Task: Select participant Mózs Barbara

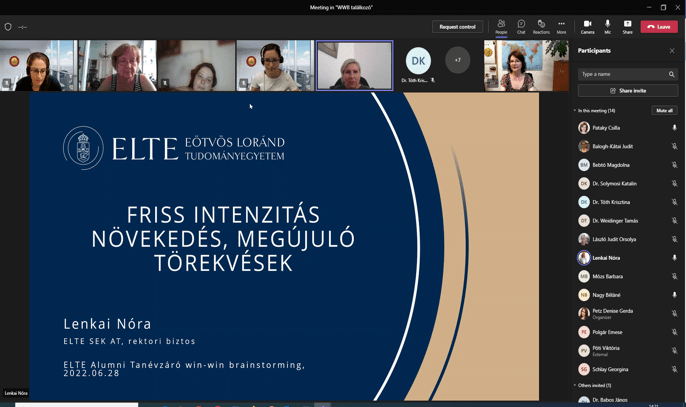Action: click(628, 277)
